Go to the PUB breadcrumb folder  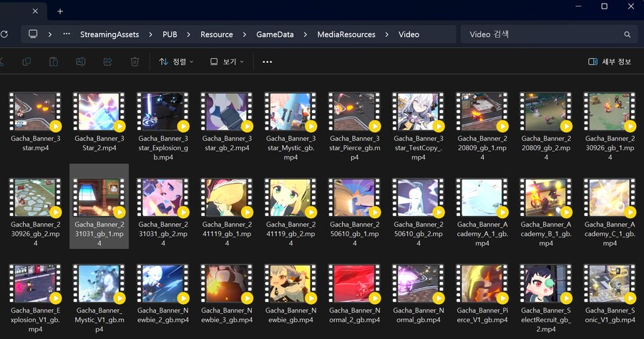tap(170, 34)
